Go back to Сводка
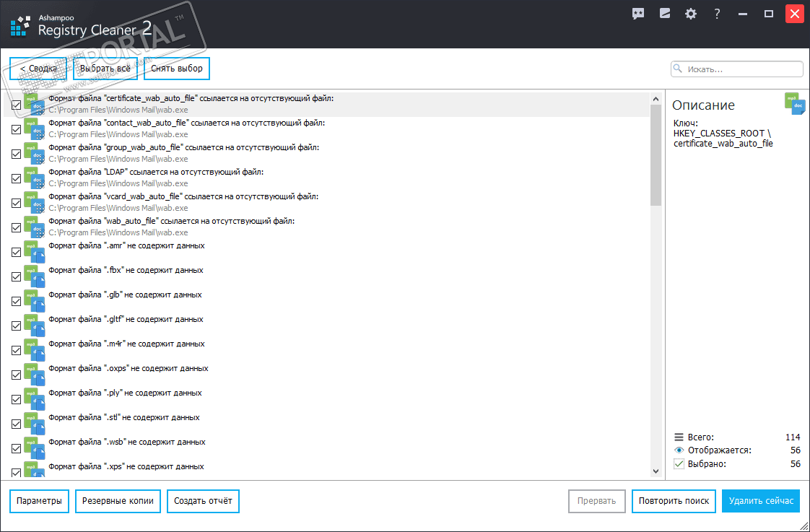 click(38, 69)
